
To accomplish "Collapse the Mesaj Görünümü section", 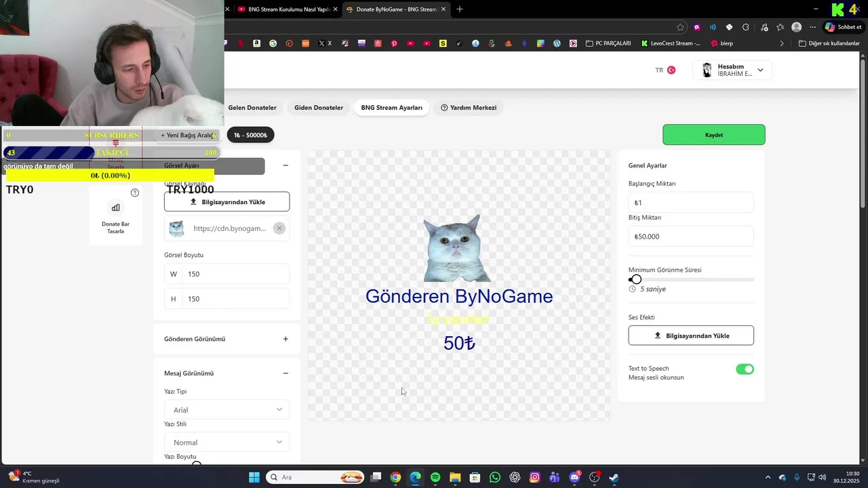I will (285, 373).
